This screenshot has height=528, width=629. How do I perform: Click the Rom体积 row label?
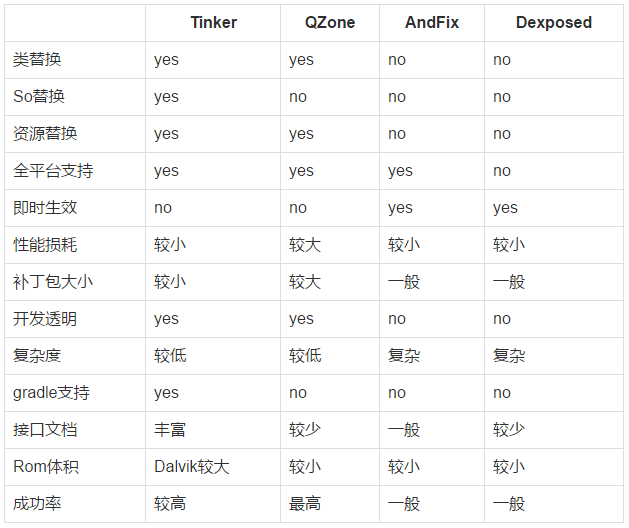tap(46, 467)
